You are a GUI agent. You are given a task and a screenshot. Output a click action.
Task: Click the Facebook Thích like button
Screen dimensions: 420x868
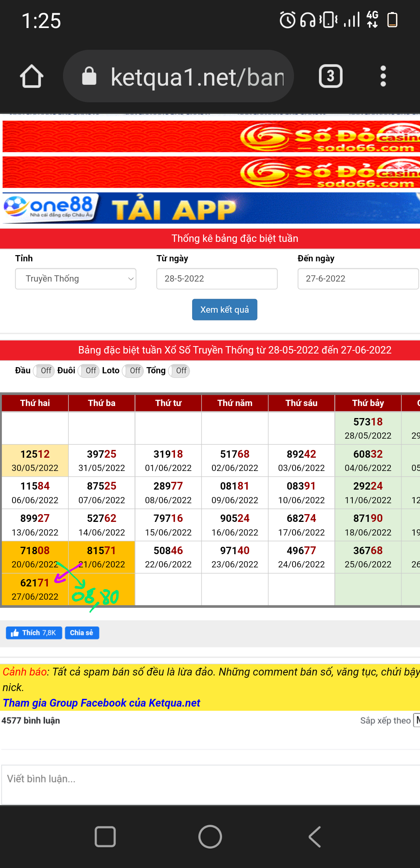click(34, 633)
